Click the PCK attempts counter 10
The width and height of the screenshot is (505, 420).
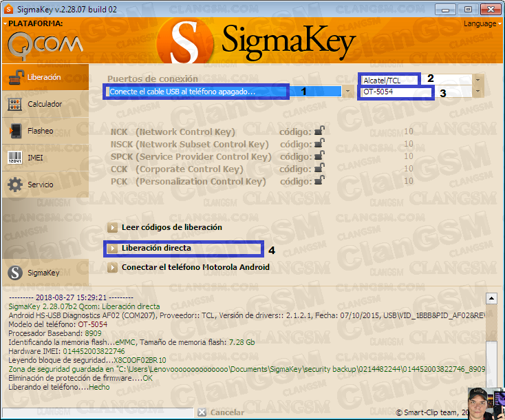(x=409, y=181)
